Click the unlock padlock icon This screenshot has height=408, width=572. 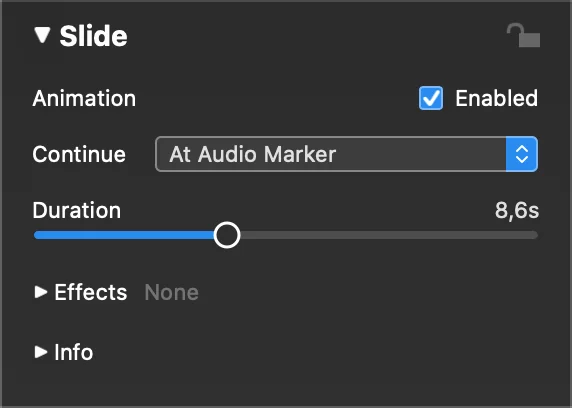pyautogui.click(x=523, y=35)
